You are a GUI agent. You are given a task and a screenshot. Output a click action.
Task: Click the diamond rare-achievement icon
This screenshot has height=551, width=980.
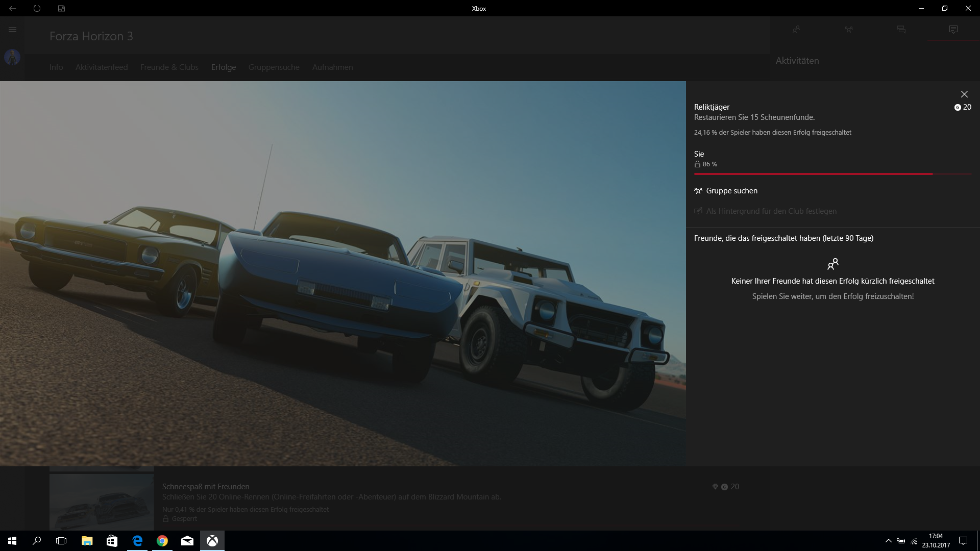point(715,487)
